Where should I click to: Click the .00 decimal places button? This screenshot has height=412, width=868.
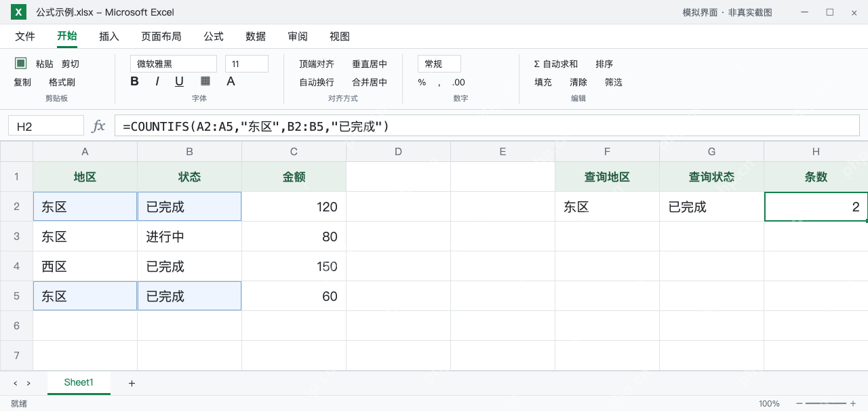click(x=458, y=82)
